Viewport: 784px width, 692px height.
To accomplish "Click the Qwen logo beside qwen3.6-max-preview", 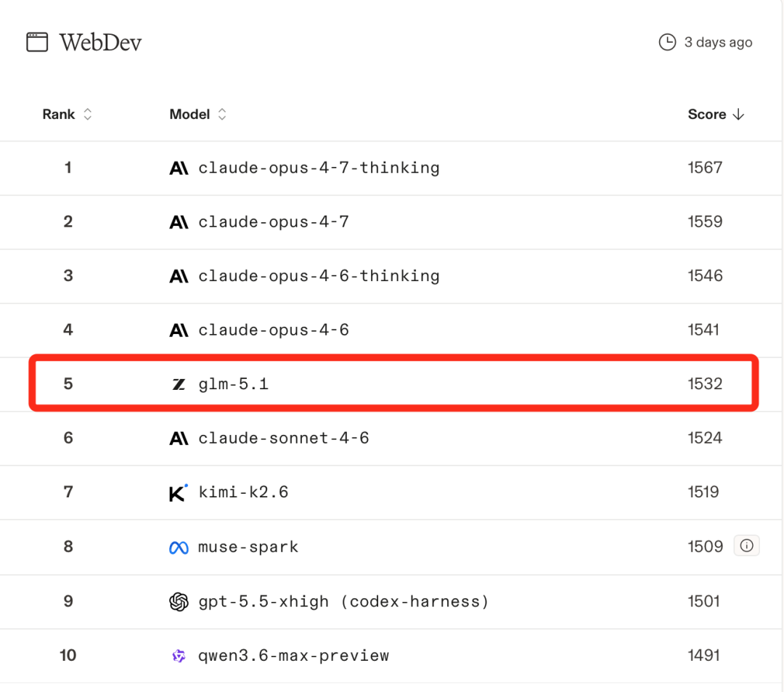I will (179, 656).
